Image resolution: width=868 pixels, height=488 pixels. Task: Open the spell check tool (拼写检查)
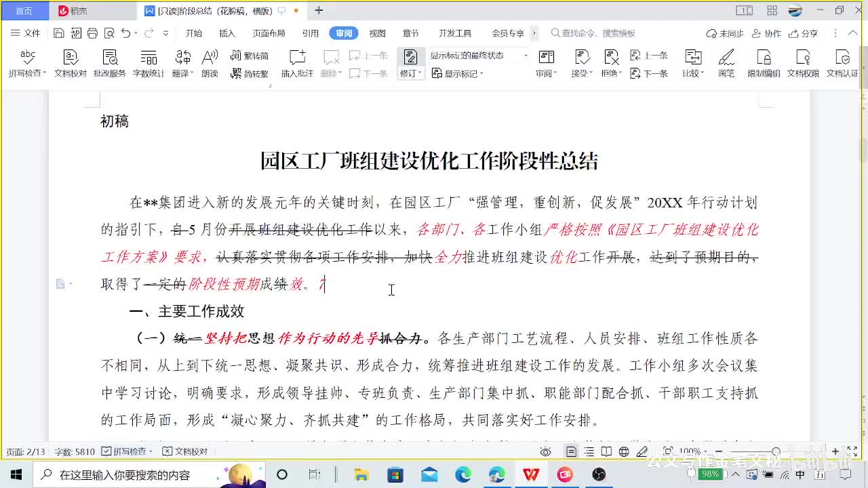(27, 64)
